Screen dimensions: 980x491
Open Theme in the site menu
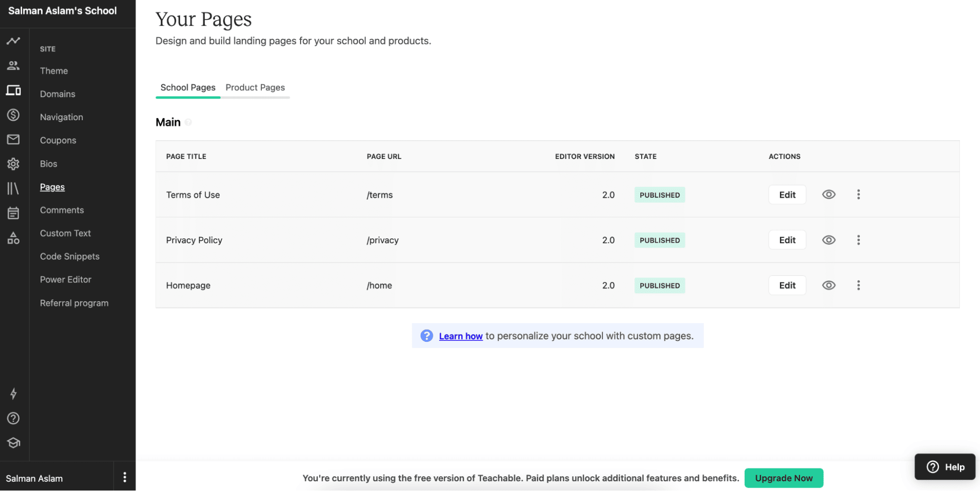click(x=54, y=71)
